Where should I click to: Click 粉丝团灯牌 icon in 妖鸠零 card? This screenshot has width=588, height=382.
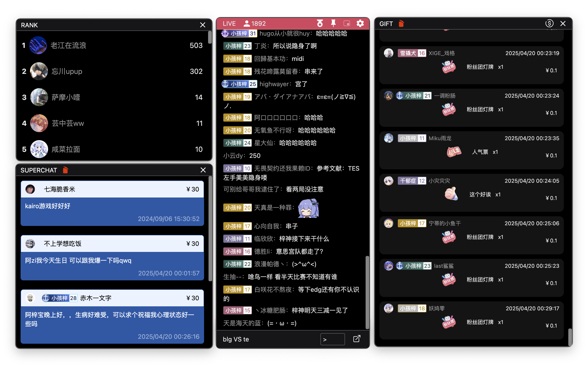(x=449, y=322)
